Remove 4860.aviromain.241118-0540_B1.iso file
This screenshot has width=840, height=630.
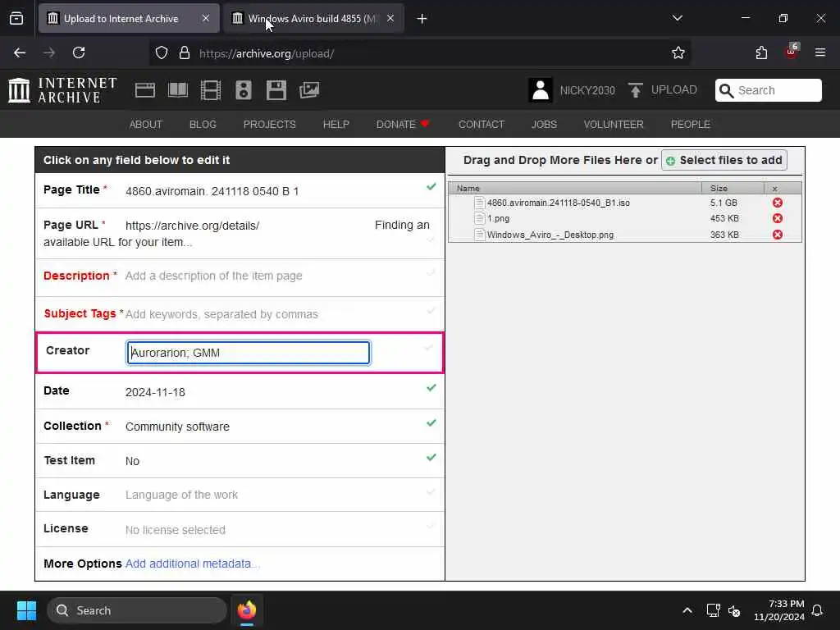(778, 203)
